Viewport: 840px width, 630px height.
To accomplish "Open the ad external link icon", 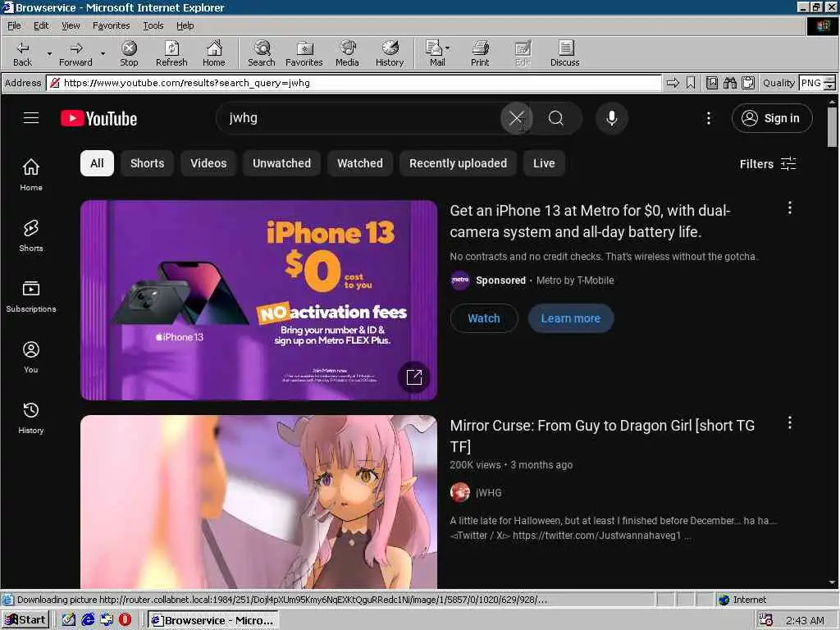I will coord(414,377).
